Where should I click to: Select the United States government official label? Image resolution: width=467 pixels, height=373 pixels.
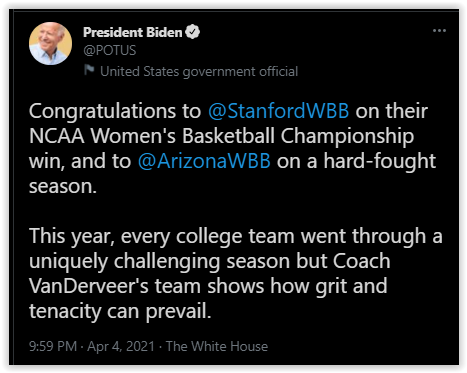199,71
